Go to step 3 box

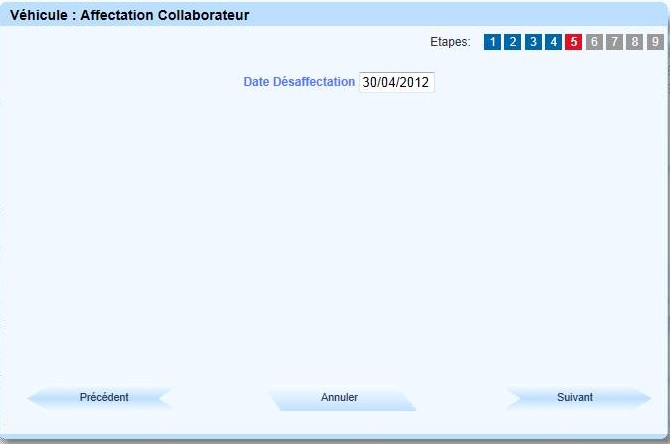pos(534,42)
